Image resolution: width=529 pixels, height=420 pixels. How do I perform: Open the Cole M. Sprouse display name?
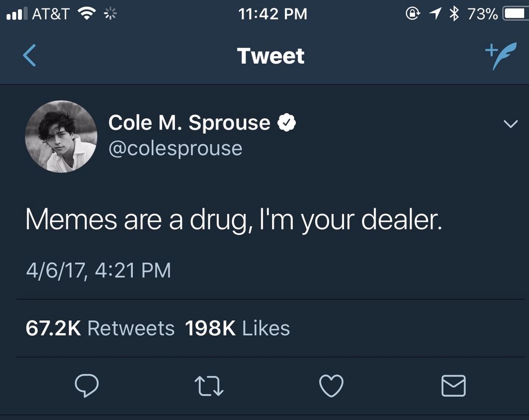[189, 123]
